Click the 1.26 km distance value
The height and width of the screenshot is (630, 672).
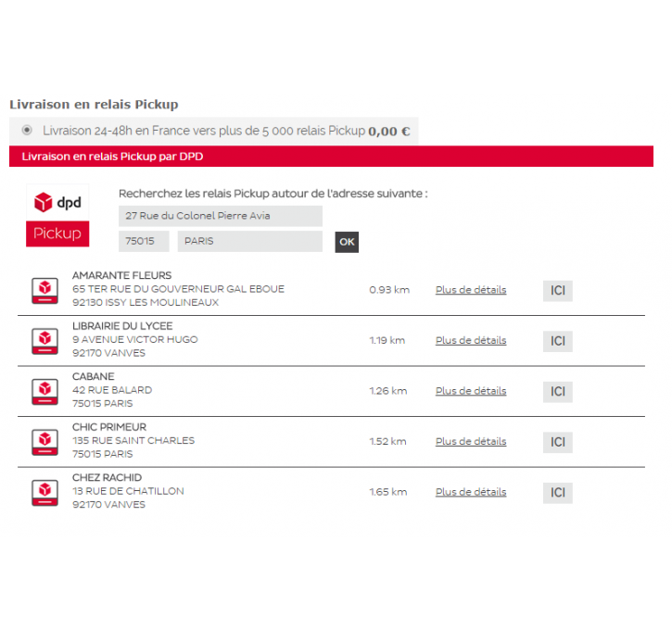[387, 391]
